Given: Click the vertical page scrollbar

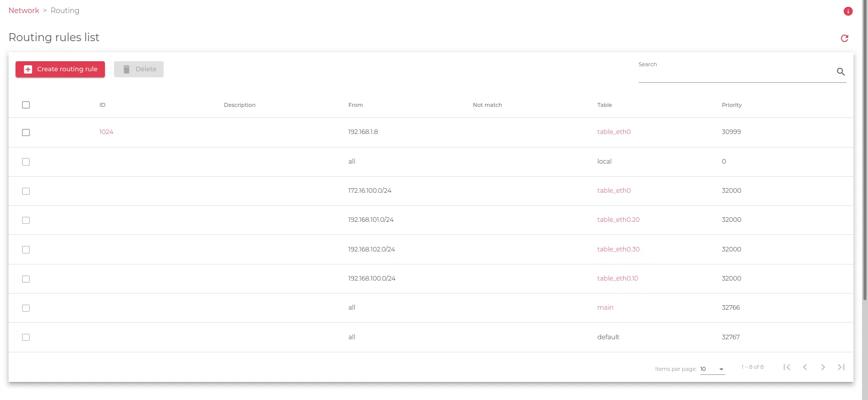Looking at the screenshot, I should [864, 151].
